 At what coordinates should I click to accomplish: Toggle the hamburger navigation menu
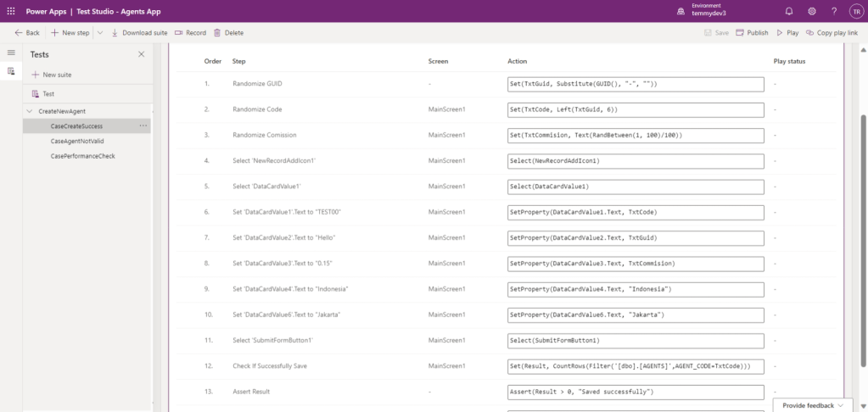[x=11, y=53]
